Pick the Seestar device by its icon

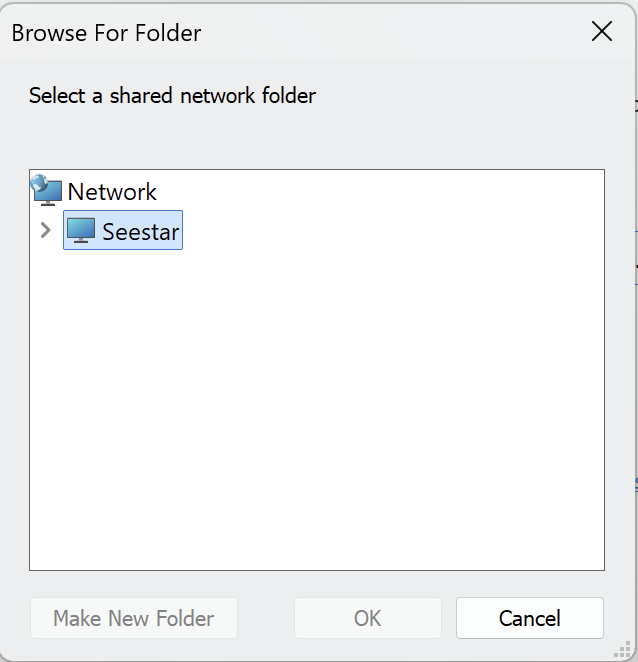[80, 231]
